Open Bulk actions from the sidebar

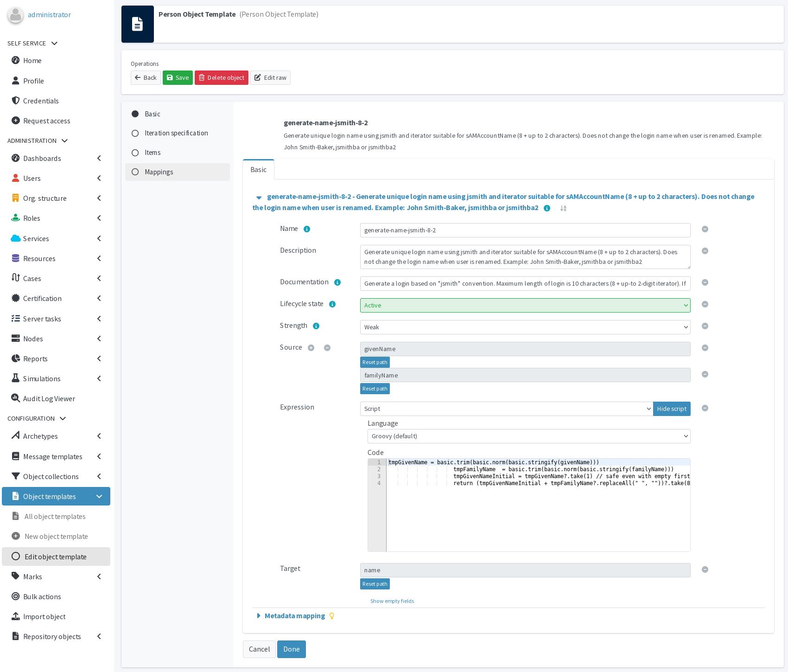pos(42,596)
